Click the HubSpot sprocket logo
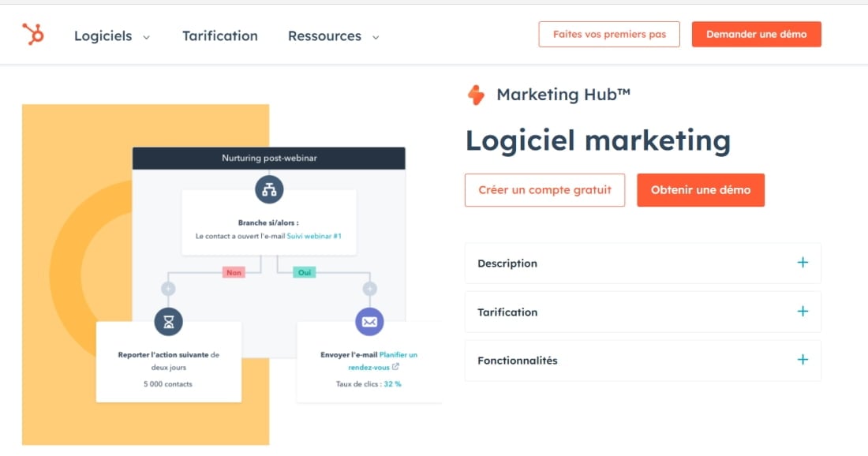This screenshot has height=456, width=868. [33, 34]
